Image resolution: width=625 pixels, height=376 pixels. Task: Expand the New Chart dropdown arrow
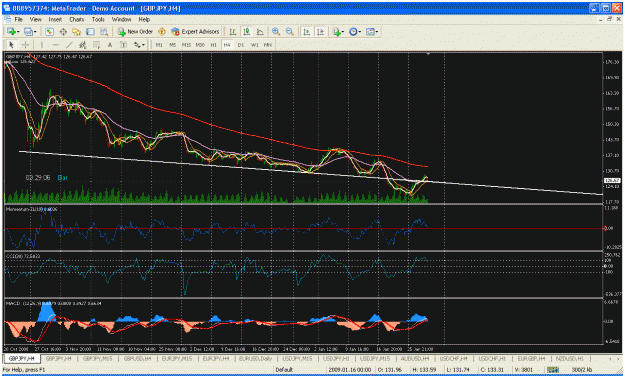tap(18, 31)
